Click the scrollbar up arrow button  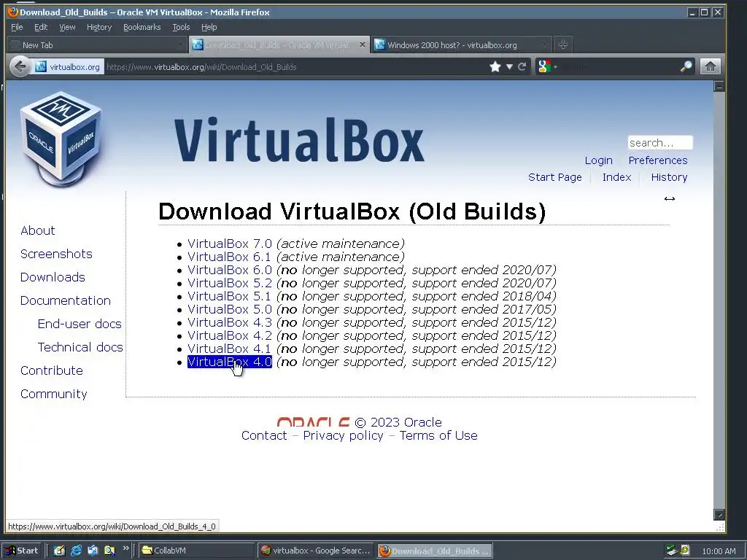pyautogui.click(x=719, y=86)
